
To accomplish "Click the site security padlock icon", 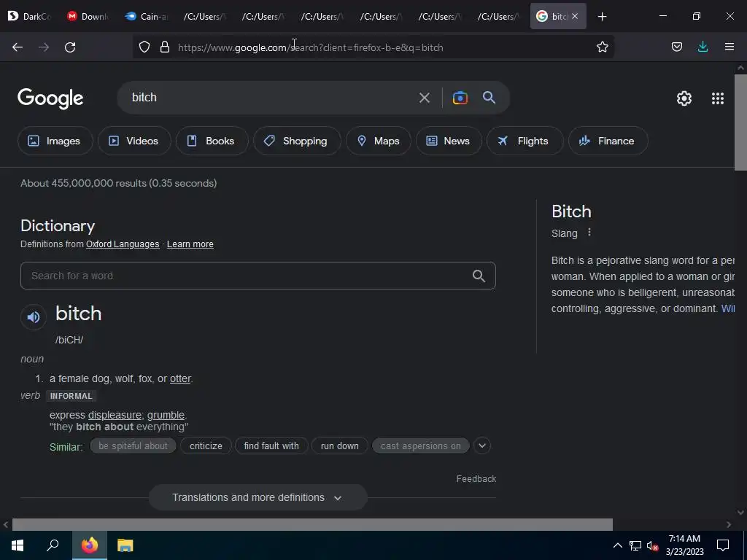I will (165, 47).
